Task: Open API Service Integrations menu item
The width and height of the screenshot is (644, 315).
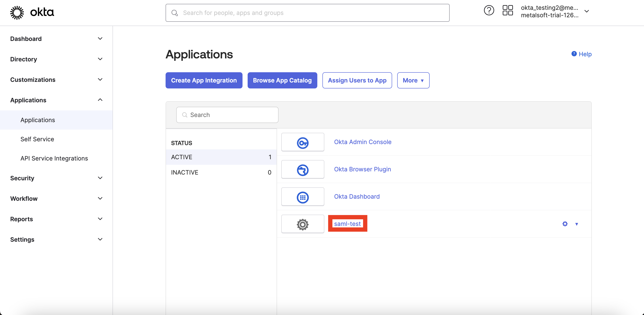Action: [54, 159]
